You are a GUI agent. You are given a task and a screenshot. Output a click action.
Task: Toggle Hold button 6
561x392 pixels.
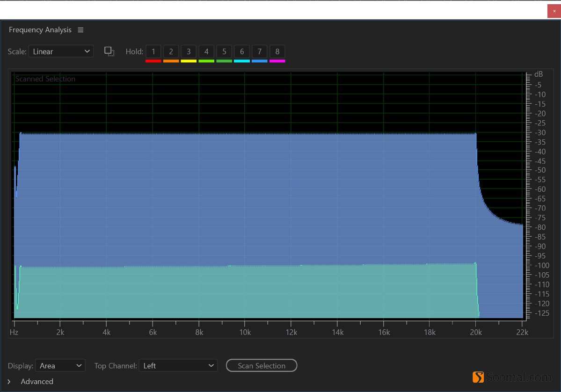pos(242,51)
